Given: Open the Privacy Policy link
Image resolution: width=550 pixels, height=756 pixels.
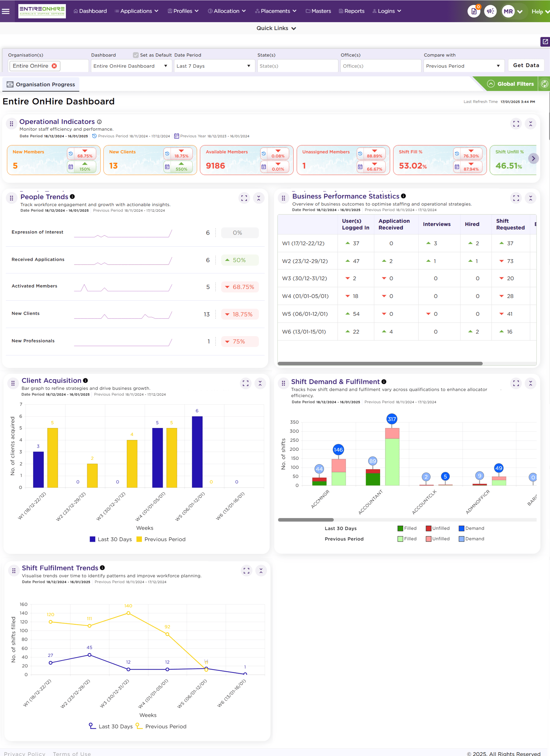Looking at the screenshot, I should [25, 754].
